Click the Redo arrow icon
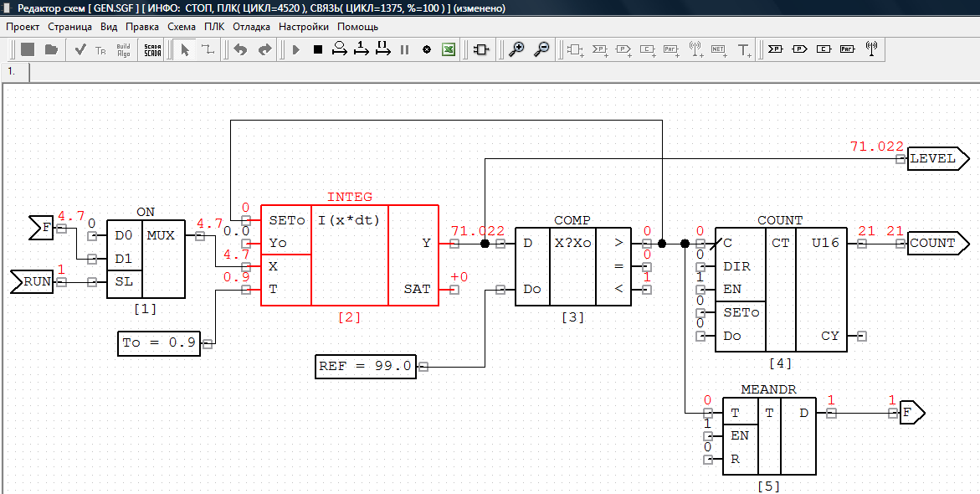Screen dimensions: 980x494 265,49
